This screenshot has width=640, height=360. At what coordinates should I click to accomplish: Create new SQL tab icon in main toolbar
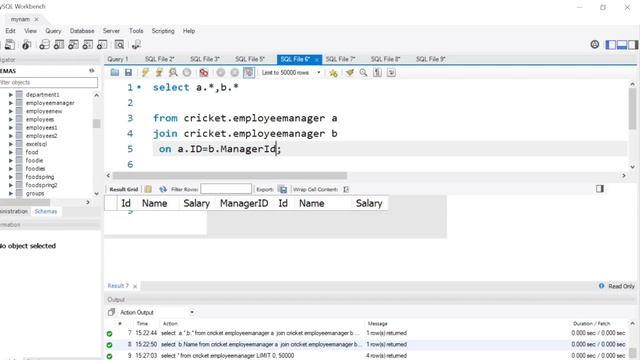(10, 44)
